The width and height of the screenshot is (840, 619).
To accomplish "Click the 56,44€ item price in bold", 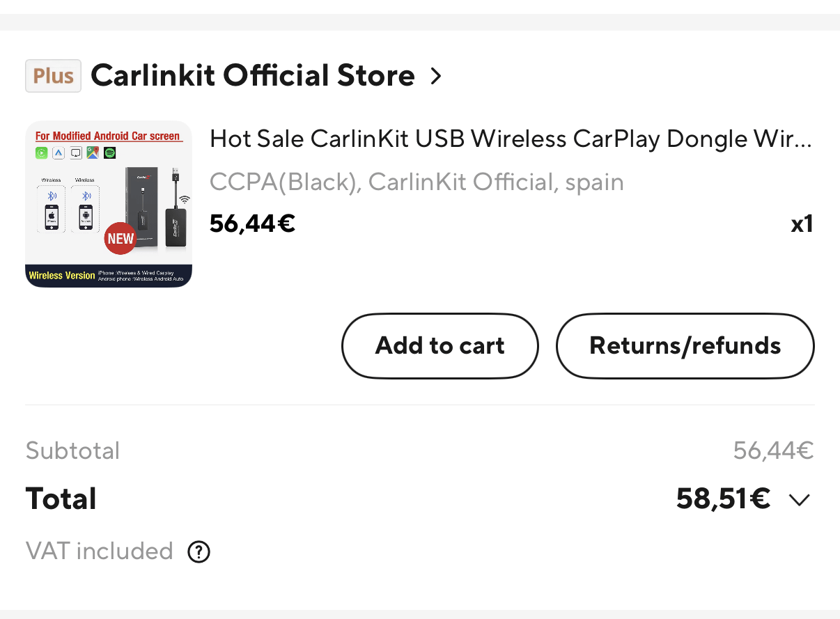I will point(252,224).
